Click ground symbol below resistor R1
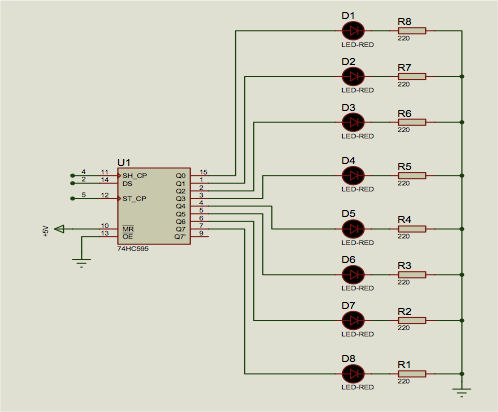Viewport: 498px width, 412px height. 462,392
